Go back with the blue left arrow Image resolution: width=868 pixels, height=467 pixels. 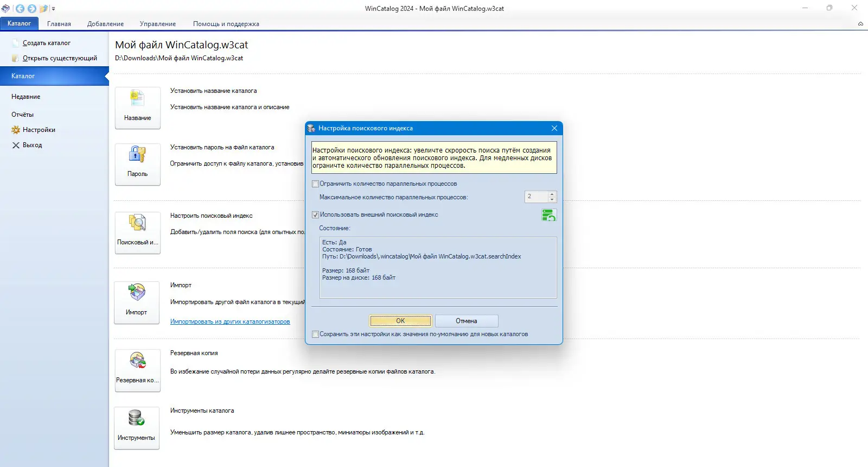(x=20, y=9)
